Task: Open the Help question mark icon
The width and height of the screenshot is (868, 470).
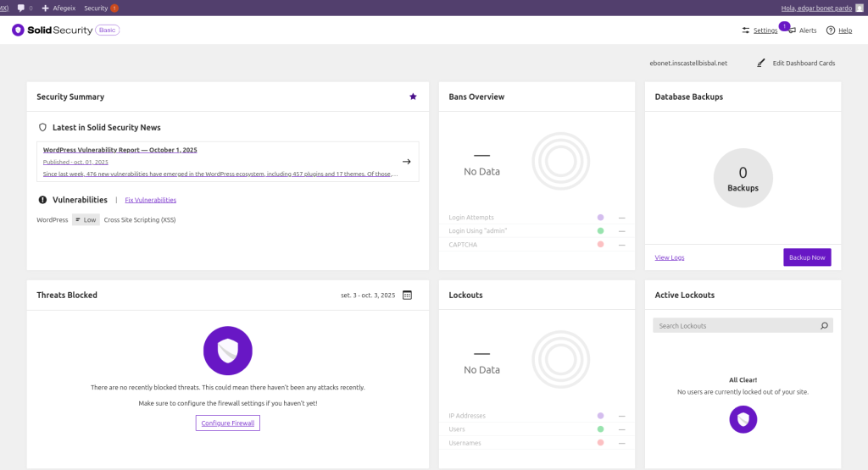Action: click(831, 30)
